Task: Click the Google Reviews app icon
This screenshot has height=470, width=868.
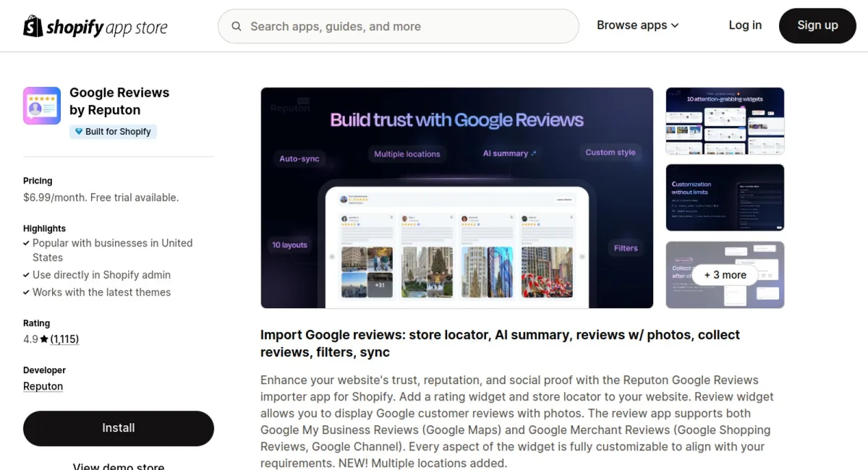Action: coord(42,106)
